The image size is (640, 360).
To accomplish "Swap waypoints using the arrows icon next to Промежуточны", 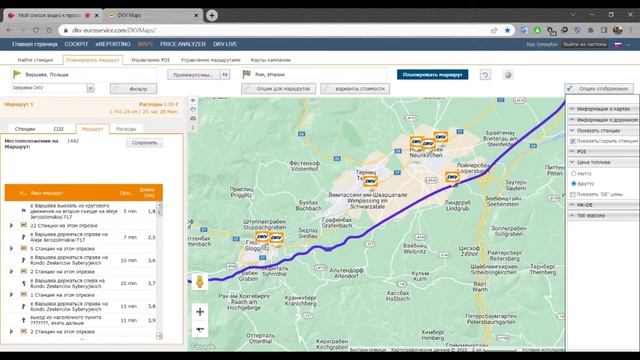I will click(225, 74).
